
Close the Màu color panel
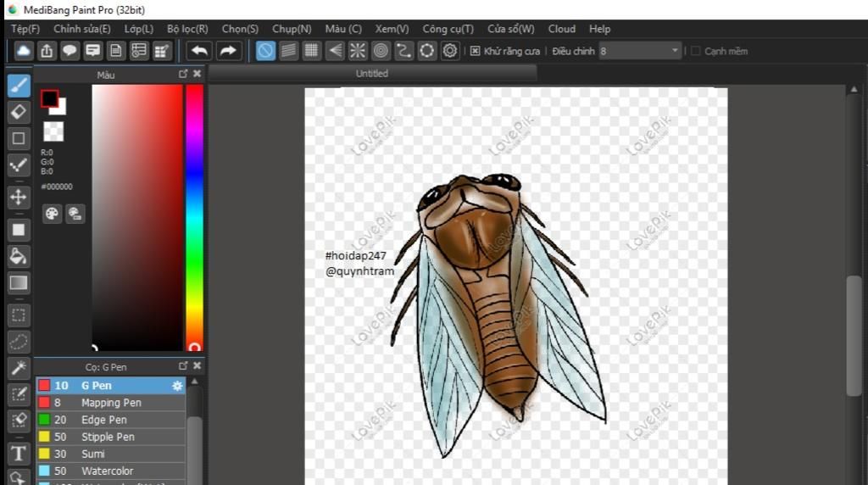tap(197, 74)
